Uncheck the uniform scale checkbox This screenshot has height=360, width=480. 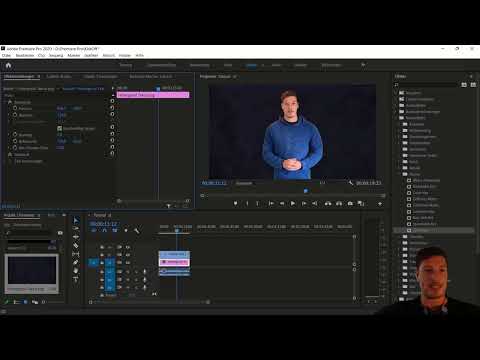point(60,128)
